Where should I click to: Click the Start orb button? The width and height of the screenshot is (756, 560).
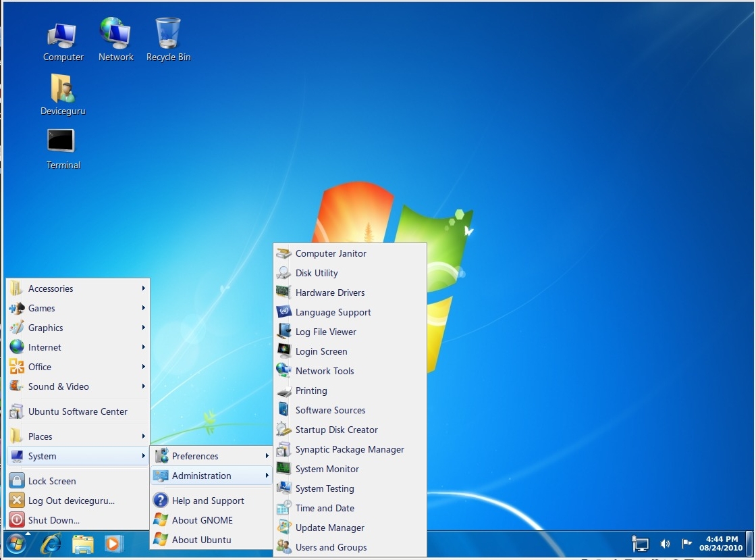[x=16, y=544]
